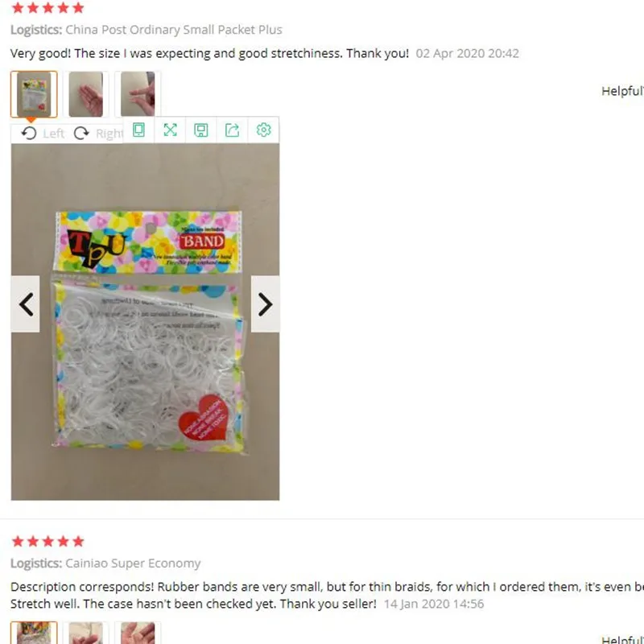The height and width of the screenshot is (644, 644).
Task: Open first thumbnail in the 14 Jan review
Action: click(x=34, y=633)
